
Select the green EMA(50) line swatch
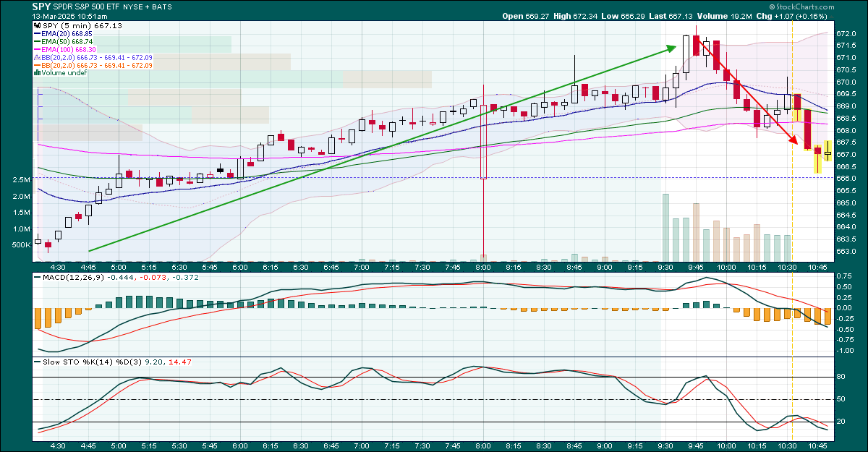37,41
